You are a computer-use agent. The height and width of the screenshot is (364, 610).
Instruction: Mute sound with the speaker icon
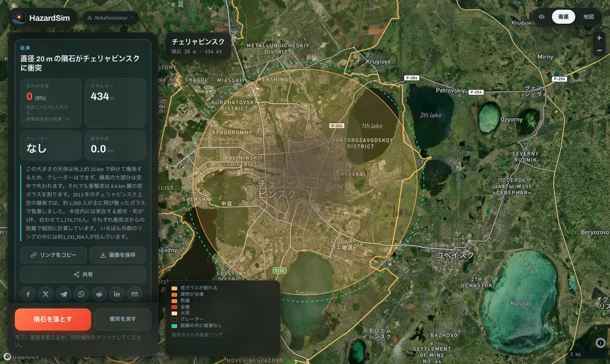coord(541,17)
